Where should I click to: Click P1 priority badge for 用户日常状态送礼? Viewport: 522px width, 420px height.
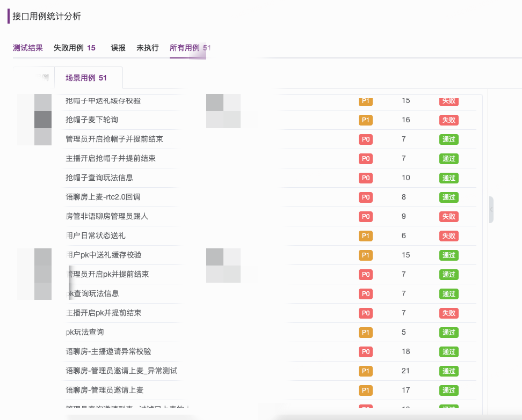pos(366,236)
